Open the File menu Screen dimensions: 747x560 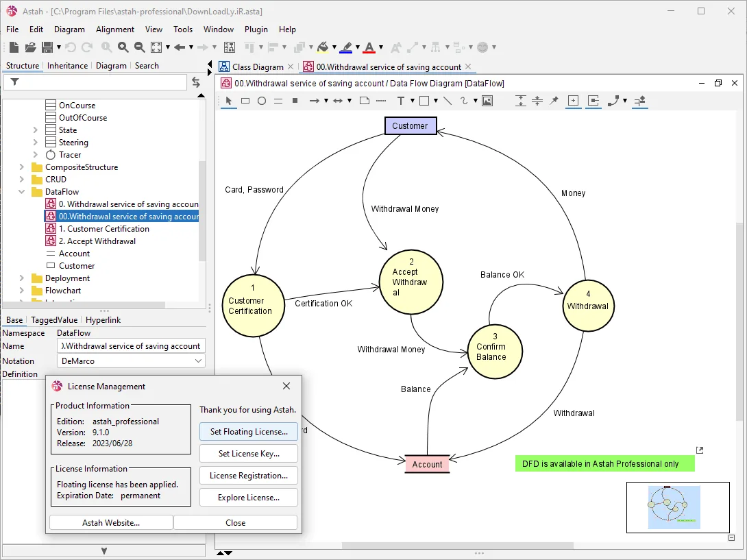point(12,29)
